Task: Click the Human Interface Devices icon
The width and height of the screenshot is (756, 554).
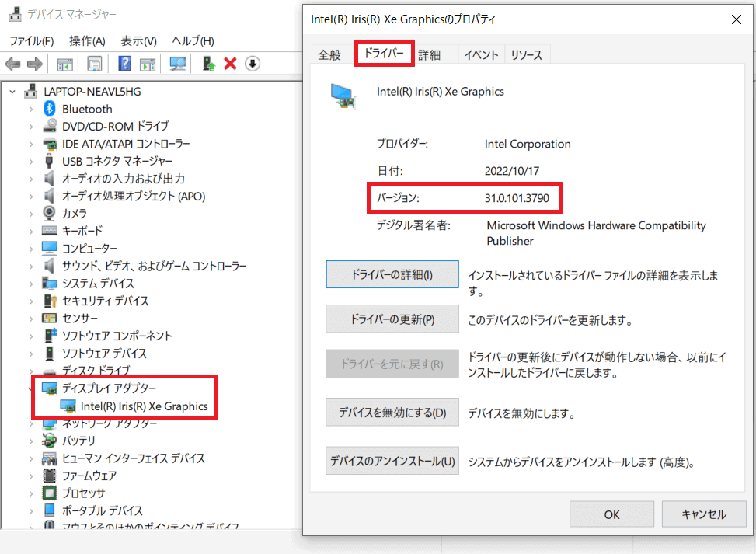Action: pyautogui.click(x=49, y=458)
